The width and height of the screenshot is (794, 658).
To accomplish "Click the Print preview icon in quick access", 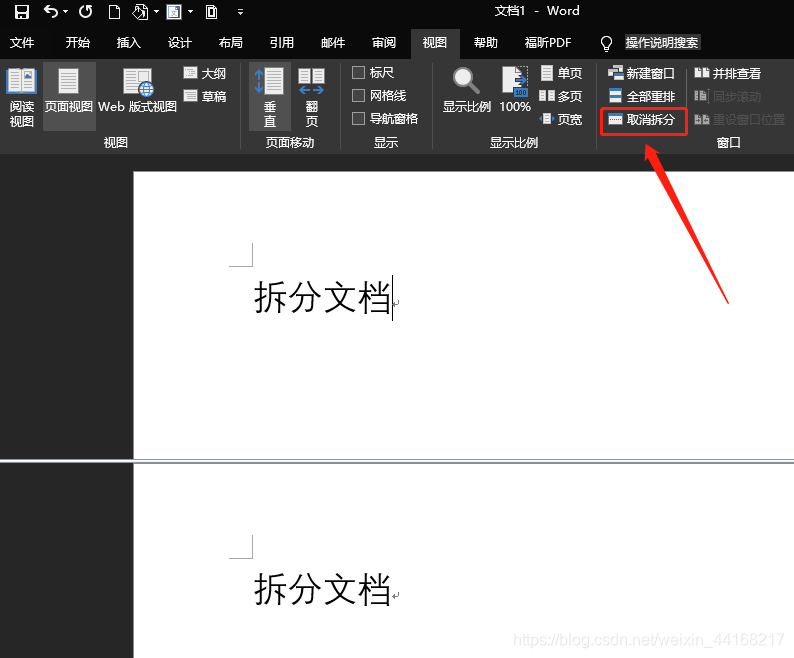I will 140,12.
